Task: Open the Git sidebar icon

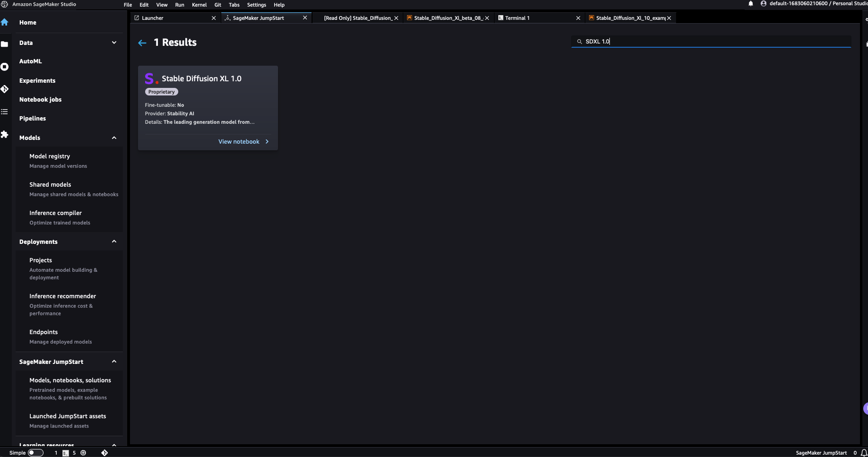Action: [5, 89]
